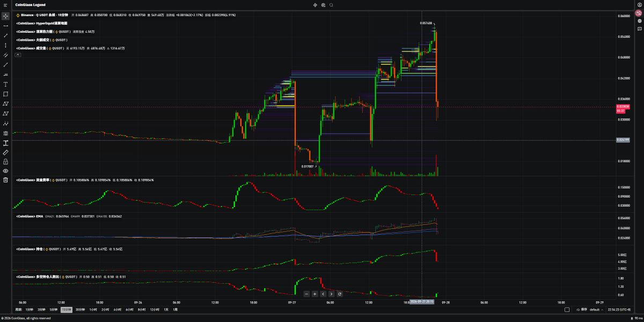644x322 pixels.
Task: Select the zigzag wave pattern tool
Action: point(5,123)
